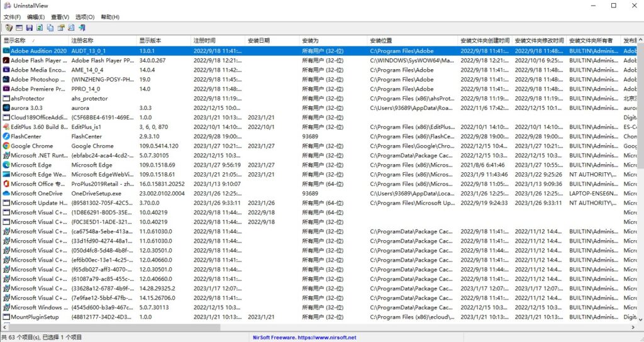Image resolution: width=644 pixels, height=342 pixels.
Task: Click the vertical scrollbar thumb
Action: [640, 106]
